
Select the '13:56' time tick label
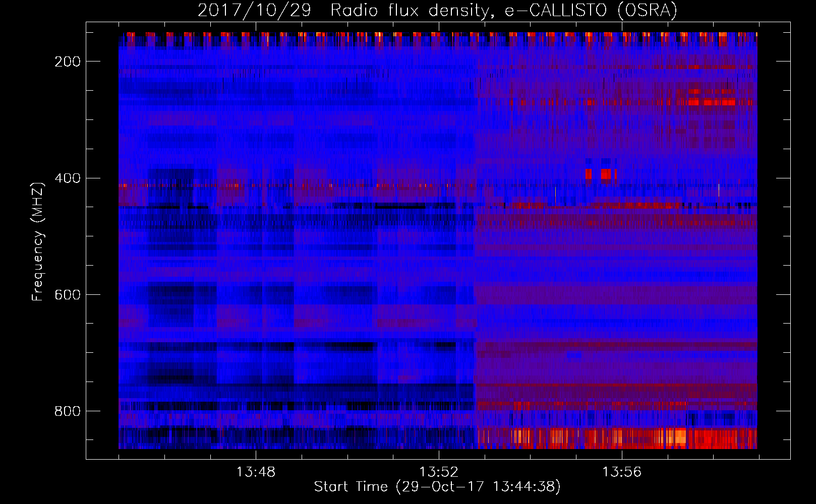pyautogui.click(x=622, y=472)
